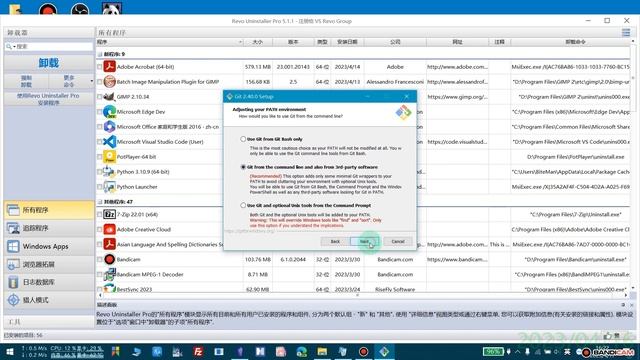Click the Adobe Creative Cloud icon

click(109, 229)
